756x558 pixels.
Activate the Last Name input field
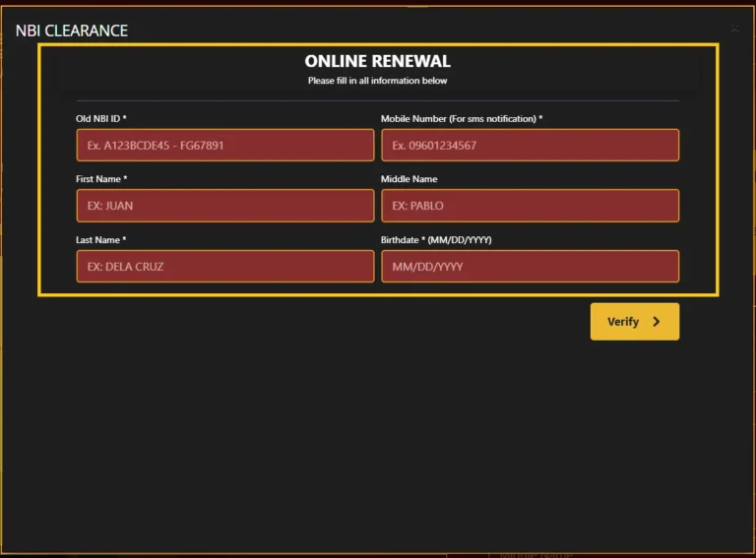(225, 266)
